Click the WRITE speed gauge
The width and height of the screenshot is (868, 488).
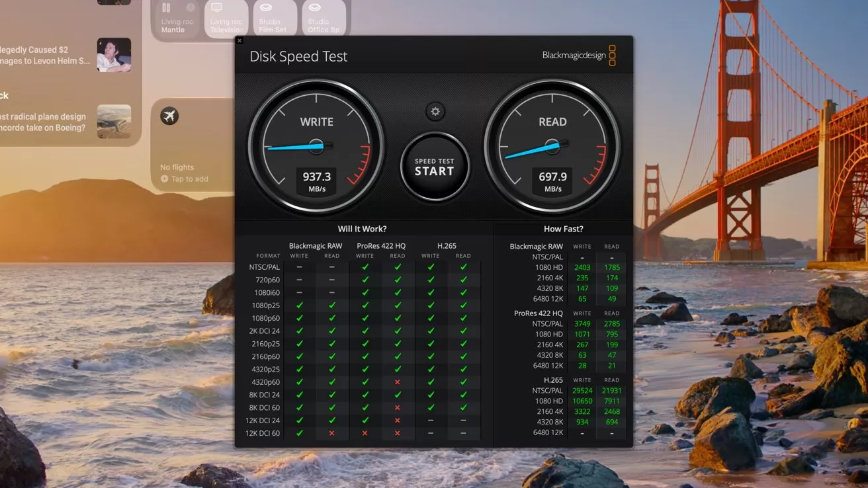click(x=316, y=147)
